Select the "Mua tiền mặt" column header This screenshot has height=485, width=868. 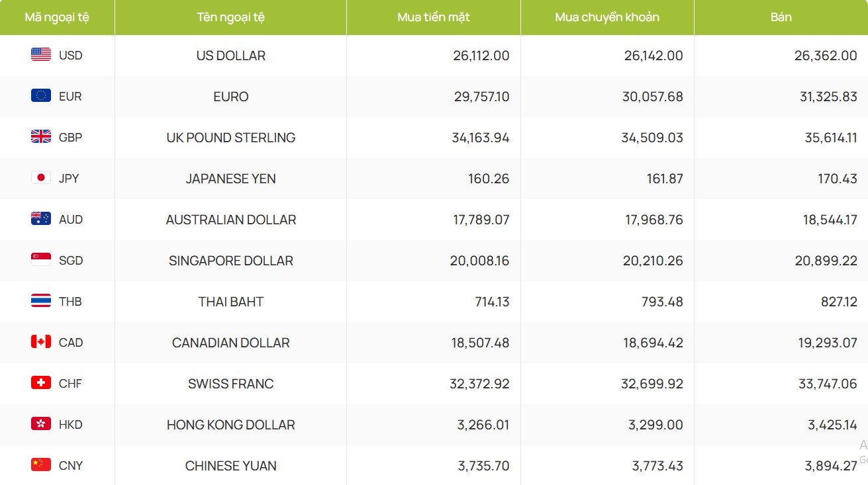[x=434, y=17]
